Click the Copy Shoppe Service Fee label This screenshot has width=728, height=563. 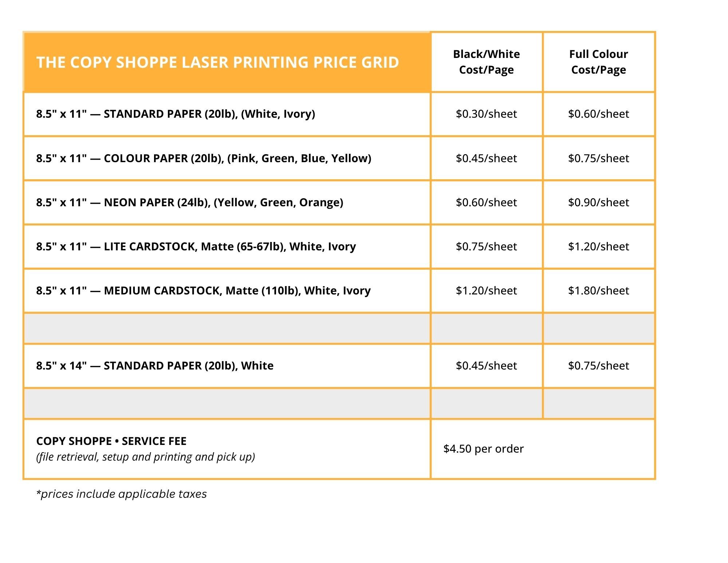(111, 441)
